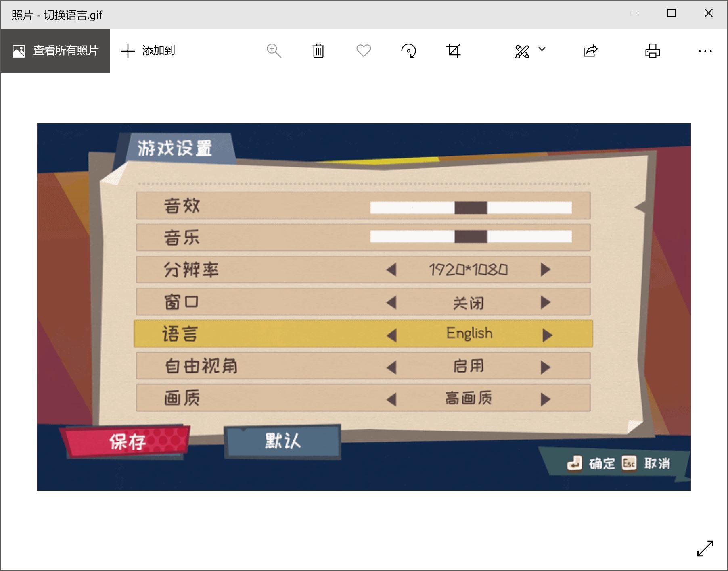Print the image using printer icon

(653, 51)
